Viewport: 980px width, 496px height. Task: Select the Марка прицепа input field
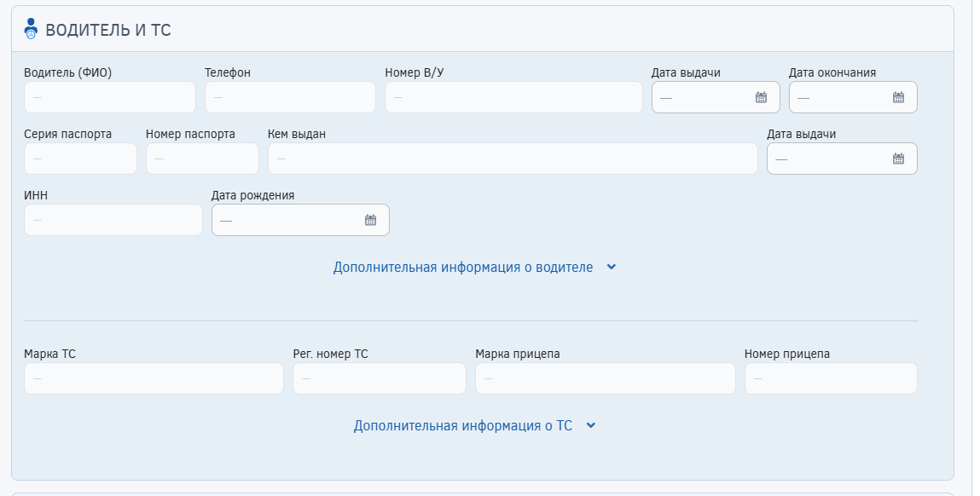point(605,378)
